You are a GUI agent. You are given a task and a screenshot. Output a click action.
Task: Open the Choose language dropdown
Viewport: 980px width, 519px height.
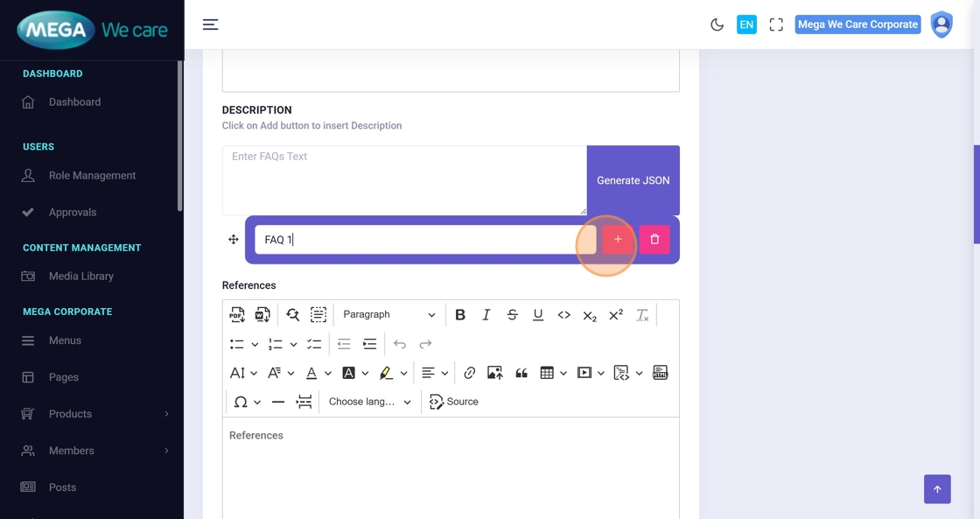[369, 402]
